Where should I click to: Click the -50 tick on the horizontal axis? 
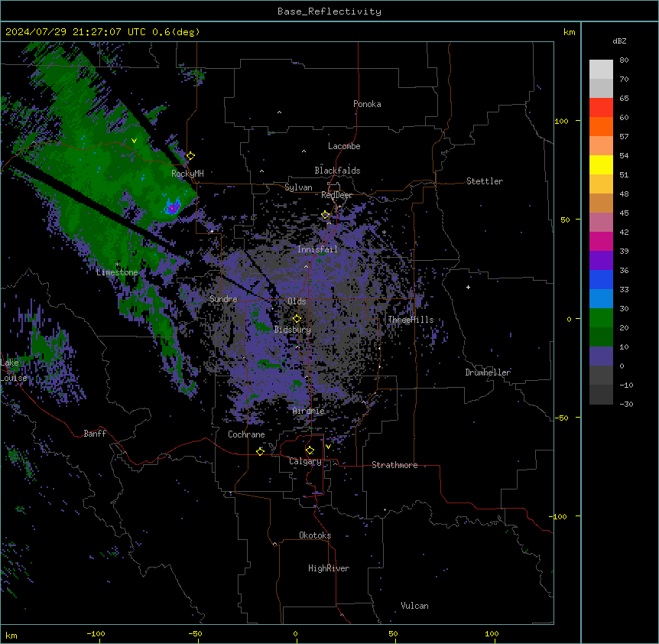click(195, 633)
